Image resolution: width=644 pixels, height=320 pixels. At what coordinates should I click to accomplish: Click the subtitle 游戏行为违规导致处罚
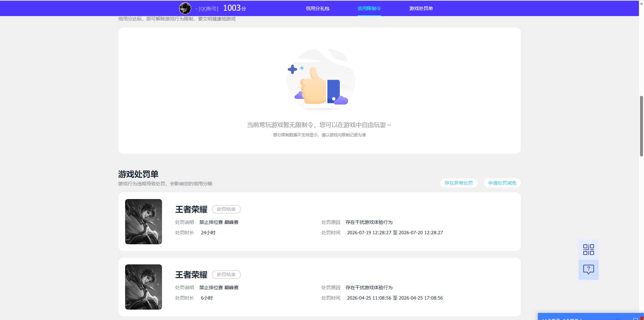tap(142, 184)
